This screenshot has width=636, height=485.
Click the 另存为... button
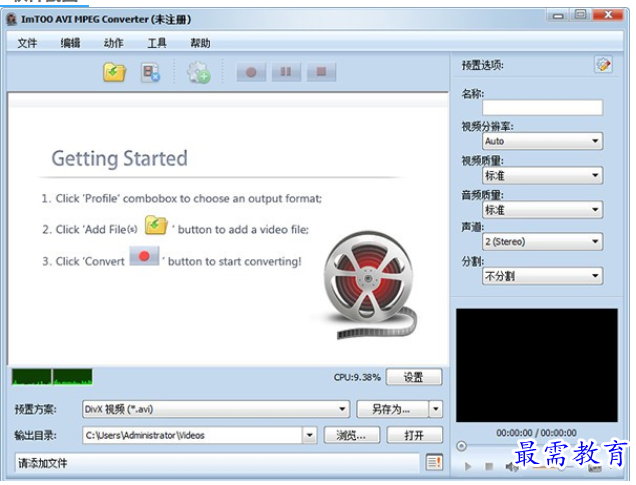point(392,409)
